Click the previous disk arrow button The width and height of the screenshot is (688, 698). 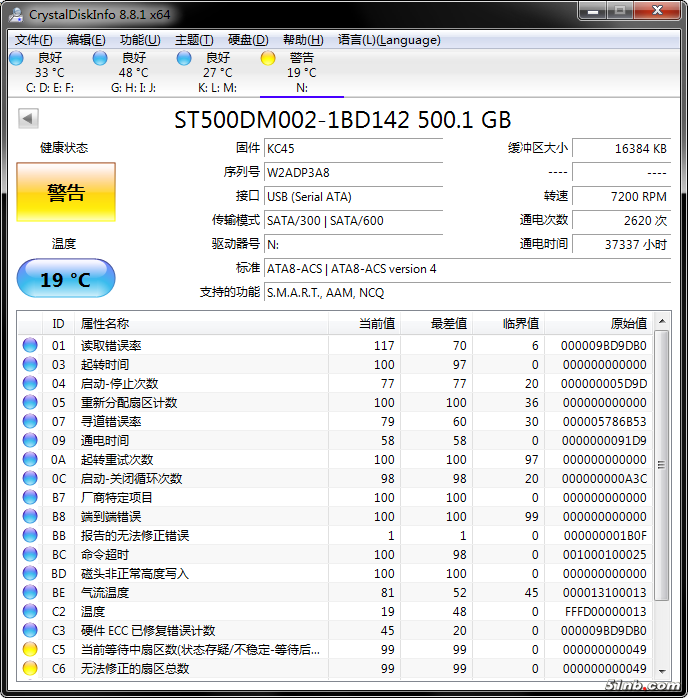pos(28,118)
